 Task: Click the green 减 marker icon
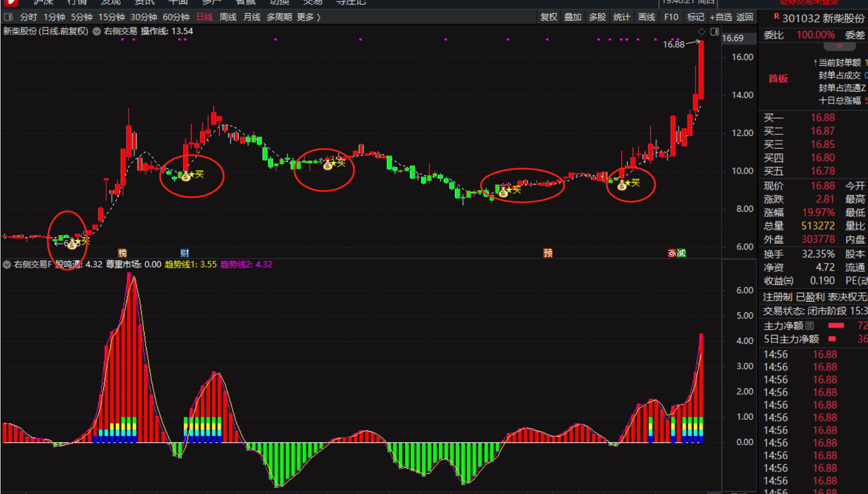coord(681,253)
